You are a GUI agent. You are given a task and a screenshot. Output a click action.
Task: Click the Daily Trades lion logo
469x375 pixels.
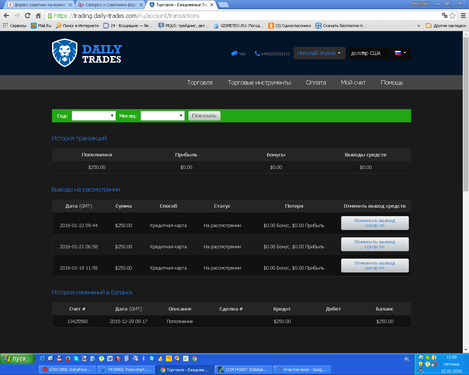point(65,53)
